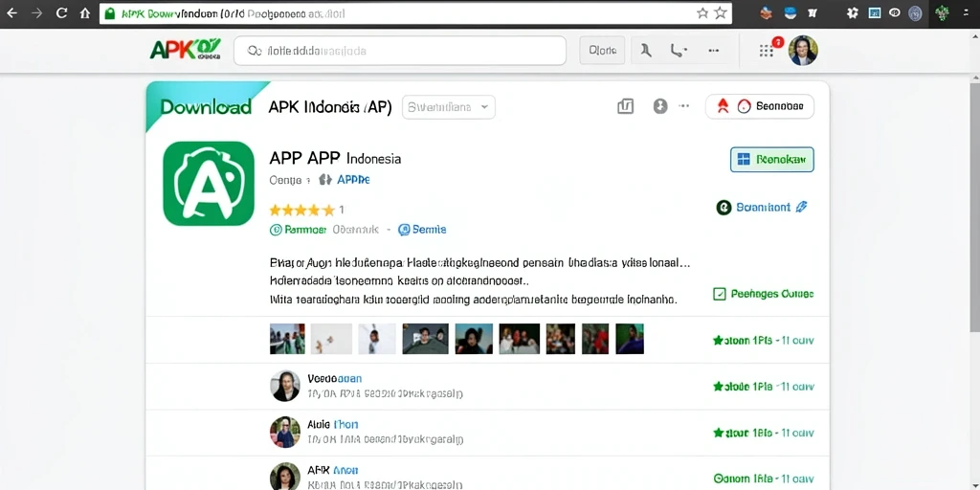Open the three-dots menu in the site header
The width and height of the screenshot is (980, 490).
(x=713, y=51)
